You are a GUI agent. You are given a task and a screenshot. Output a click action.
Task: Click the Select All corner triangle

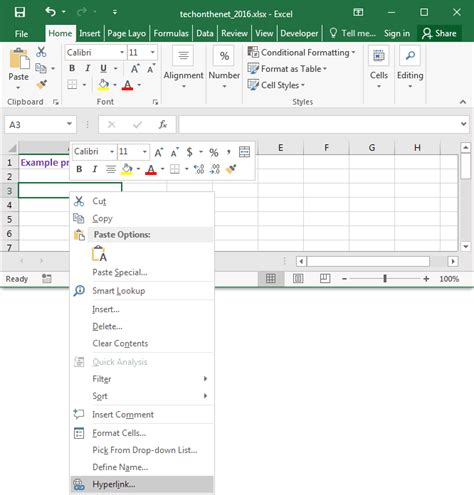click(12, 148)
